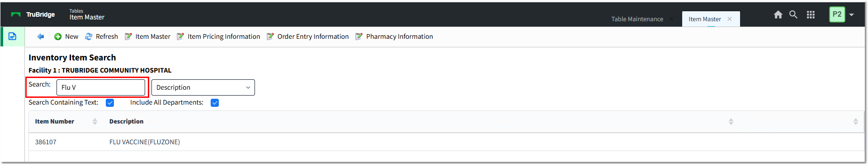The image size is (868, 165).
Task: Click the FLU VACCINE(FLUZONE) result link
Action: click(145, 142)
